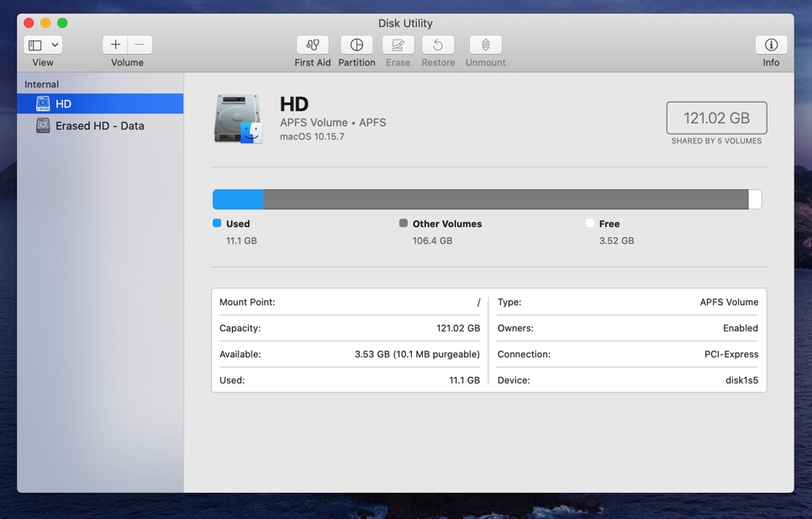812x519 pixels.
Task: Click Erased HD - Data disk icon
Action: [43, 125]
